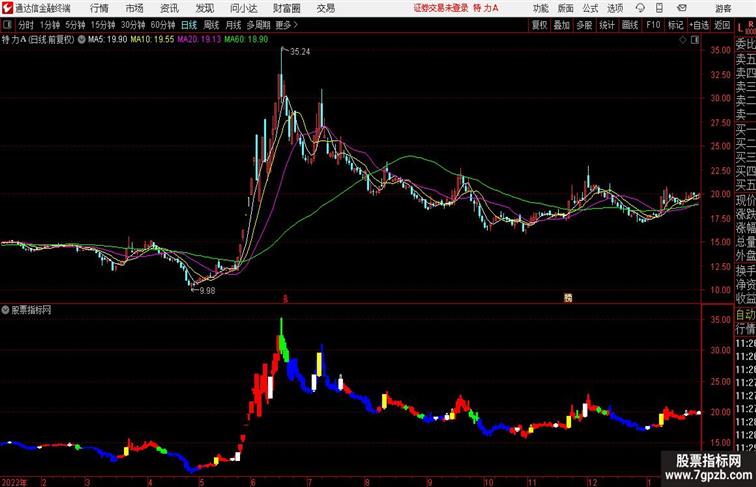Toggle the right side panel icon in chart
This screenshot has height=487, width=756.
tap(695, 40)
